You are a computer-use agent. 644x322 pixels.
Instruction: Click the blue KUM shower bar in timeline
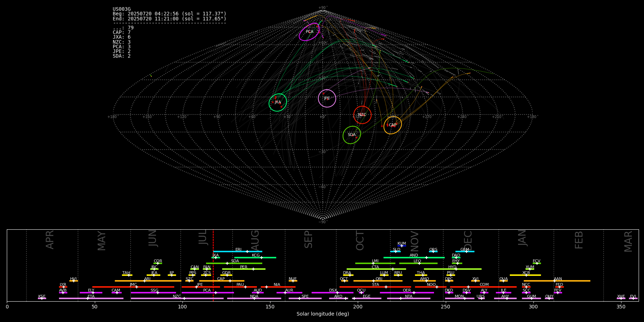402,246
